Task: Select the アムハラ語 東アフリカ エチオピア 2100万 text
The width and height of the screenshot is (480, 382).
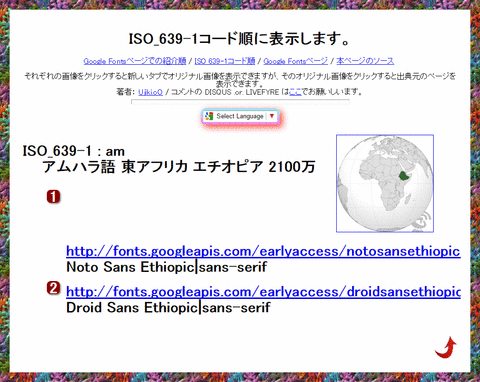Action: click(x=179, y=167)
